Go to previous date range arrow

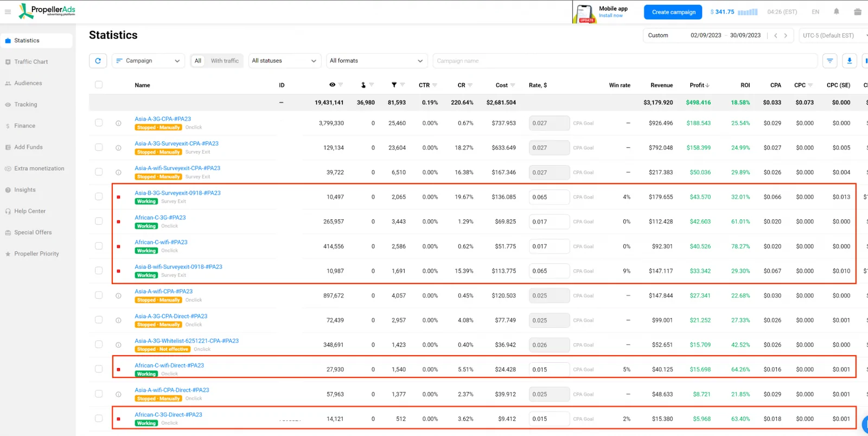776,36
